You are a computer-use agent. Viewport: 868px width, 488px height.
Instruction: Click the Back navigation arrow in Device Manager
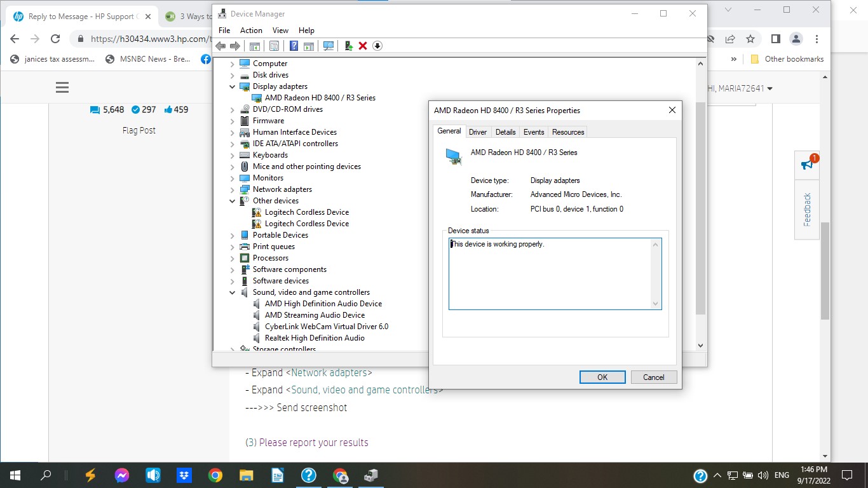click(x=220, y=45)
